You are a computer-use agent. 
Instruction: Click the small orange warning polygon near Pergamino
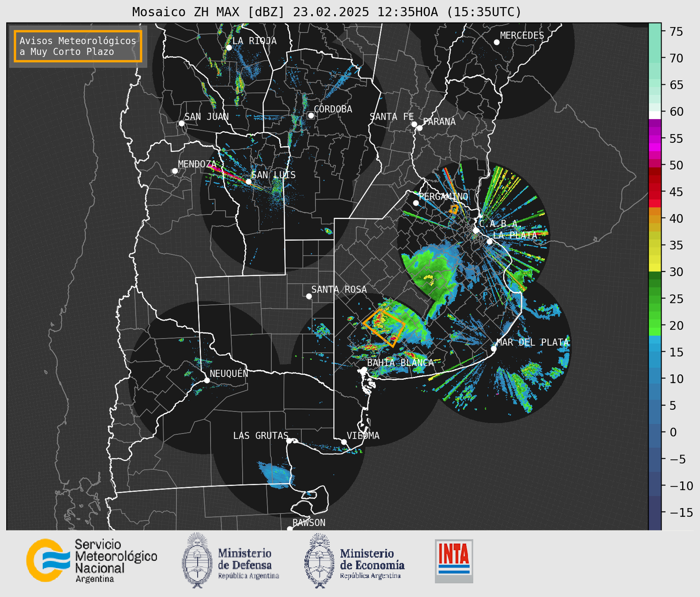point(454,209)
